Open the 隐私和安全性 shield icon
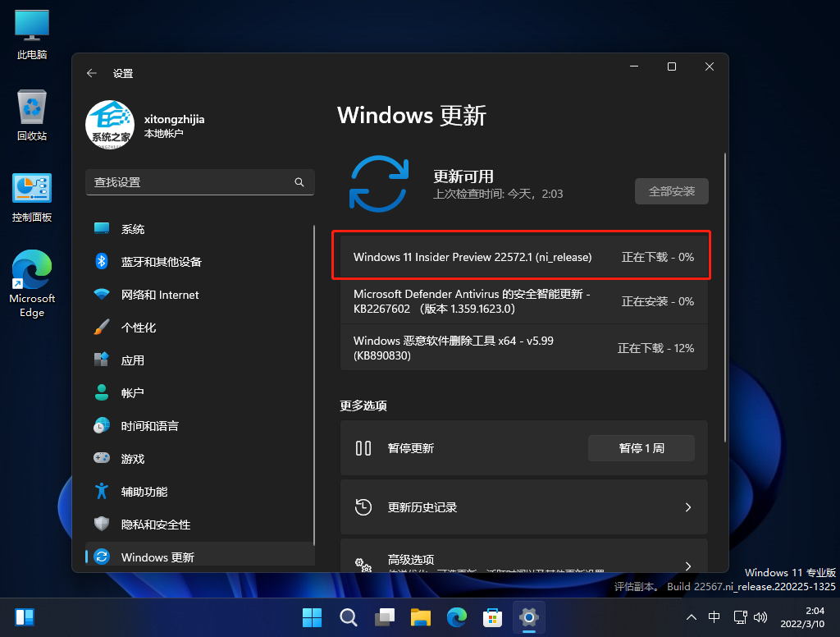 (101, 525)
